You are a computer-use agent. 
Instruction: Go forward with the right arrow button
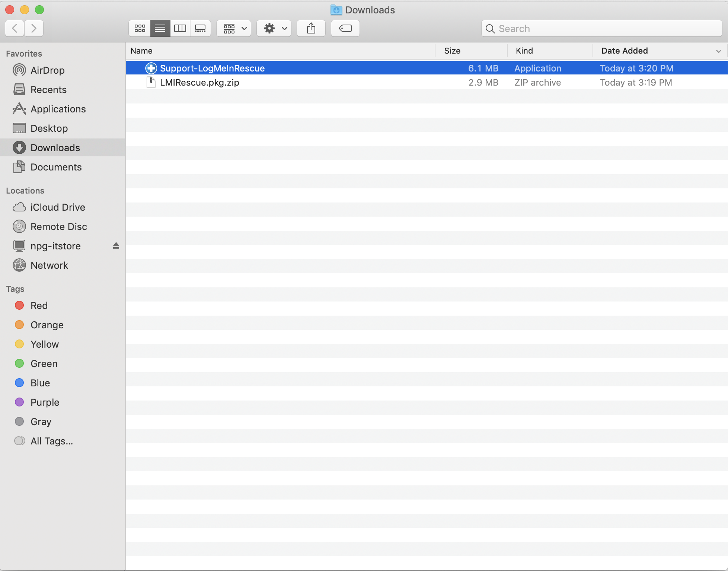pos(34,28)
